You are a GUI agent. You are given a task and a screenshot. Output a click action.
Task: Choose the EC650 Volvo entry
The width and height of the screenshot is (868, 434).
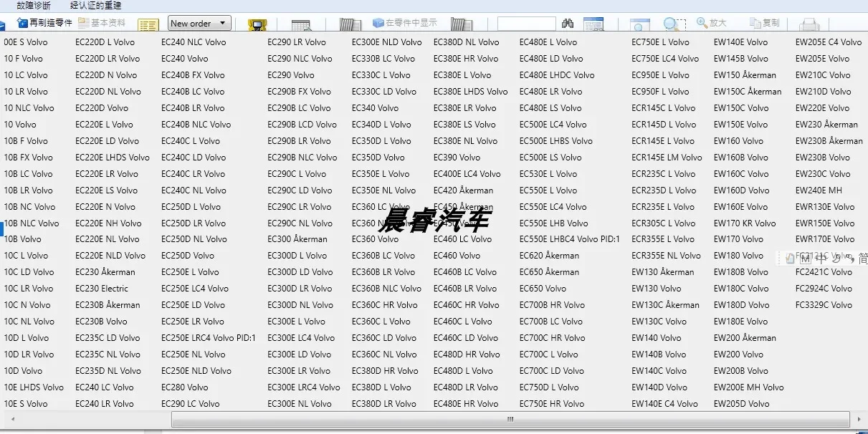point(543,289)
